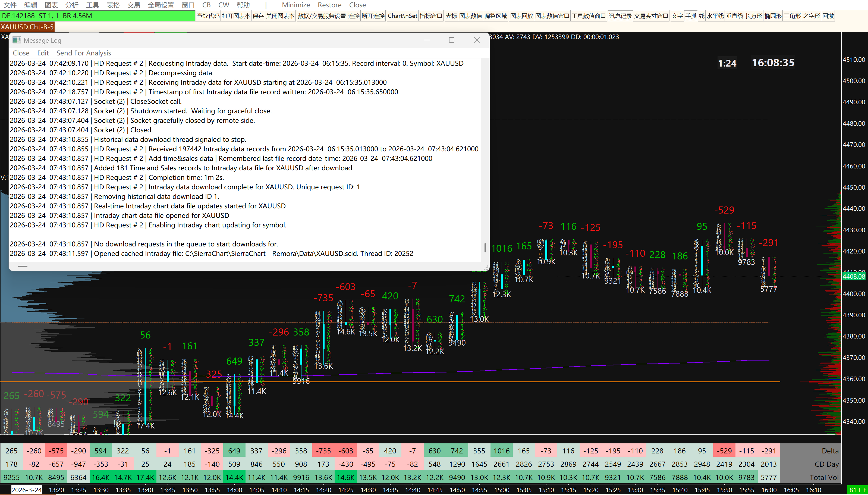
Task: Click Restore in the top menu bar
Action: click(329, 5)
